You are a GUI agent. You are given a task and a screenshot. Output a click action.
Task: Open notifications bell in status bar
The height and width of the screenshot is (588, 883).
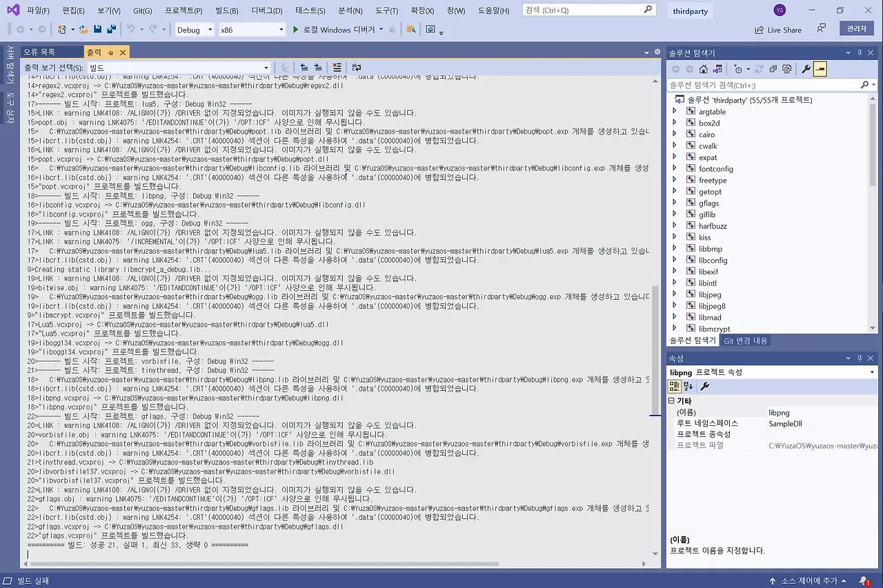[x=864, y=581]
